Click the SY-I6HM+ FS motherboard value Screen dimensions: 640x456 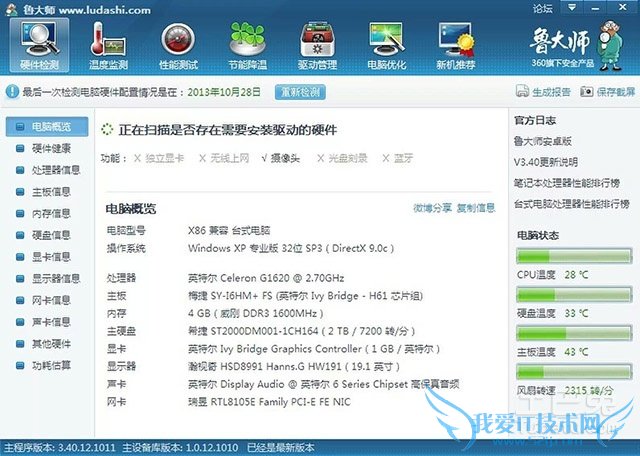point(305,296)
